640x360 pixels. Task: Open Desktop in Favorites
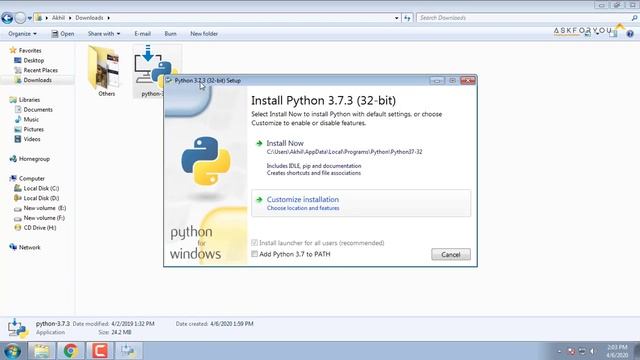(33, 60)
